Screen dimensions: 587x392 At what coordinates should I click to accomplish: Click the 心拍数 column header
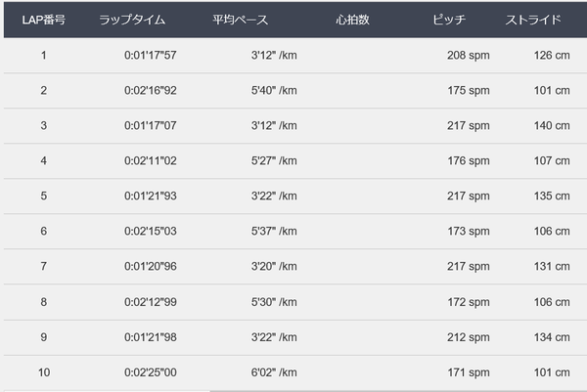(x=352, y=20)
